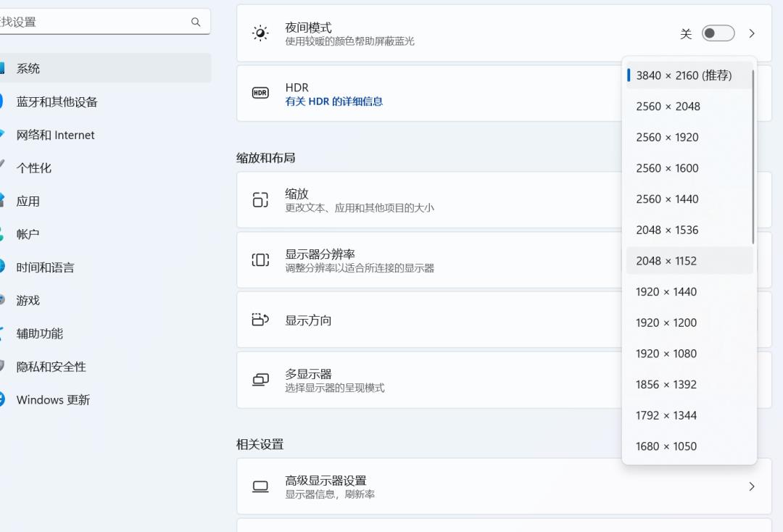This screenshot has height=532, width=783.
Task: Click the 查找设置 search field
Action: tap(101, 21)
